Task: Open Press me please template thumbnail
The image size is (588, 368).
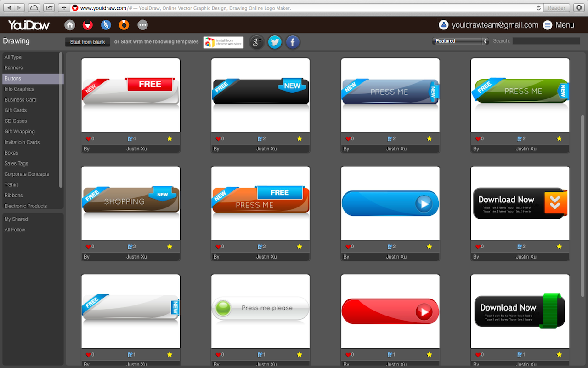Action: click(x=260, y=311)
